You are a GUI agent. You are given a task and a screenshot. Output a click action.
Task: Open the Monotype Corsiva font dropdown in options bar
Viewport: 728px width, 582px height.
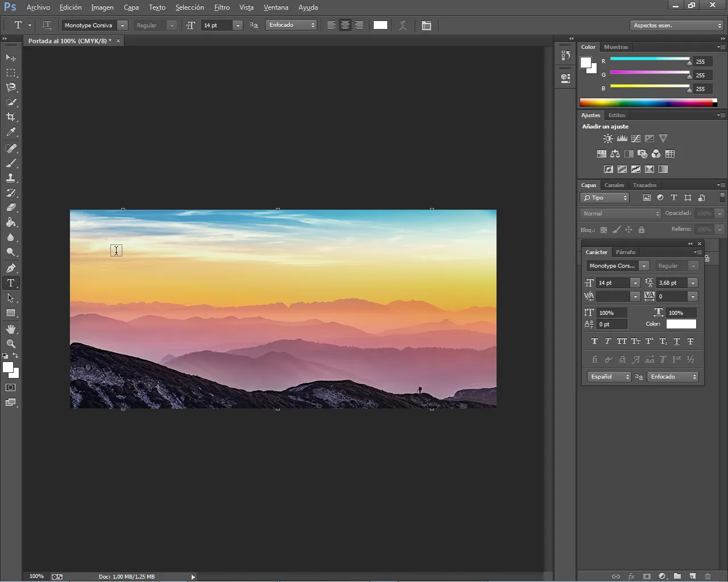click(122, 26)
